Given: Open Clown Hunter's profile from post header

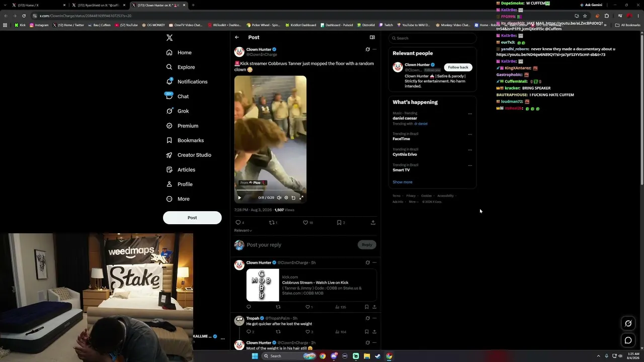Looking at the screenshot, I should point(259,49).
